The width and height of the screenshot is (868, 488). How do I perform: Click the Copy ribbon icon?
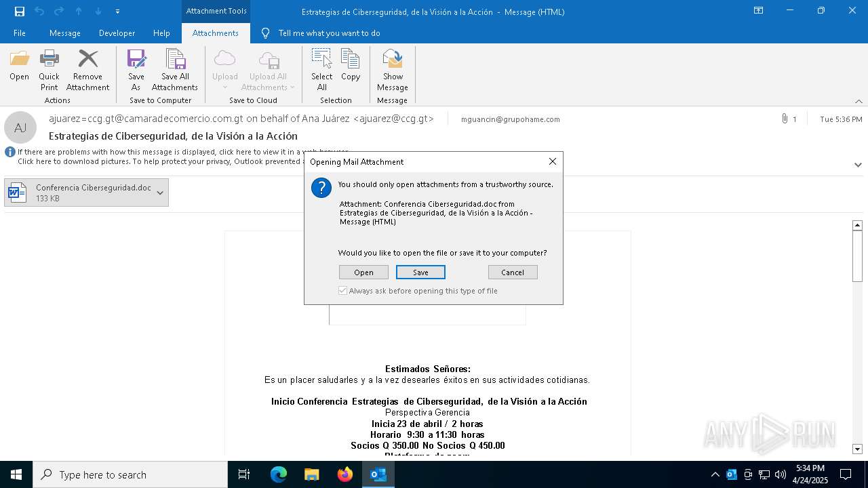pyautogui.click(x=351, y=66)
